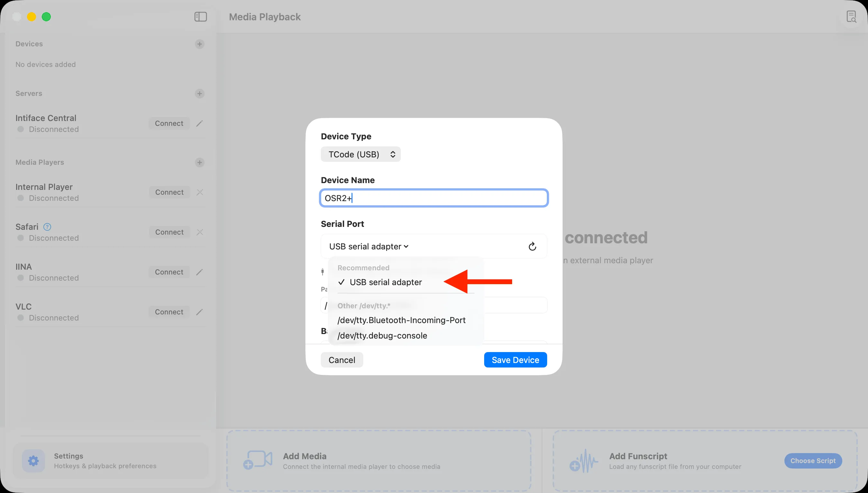The height and width of the screenshot is (493, 868).
Task: Open the Device Type dropdown
Action: pos(361,154)
